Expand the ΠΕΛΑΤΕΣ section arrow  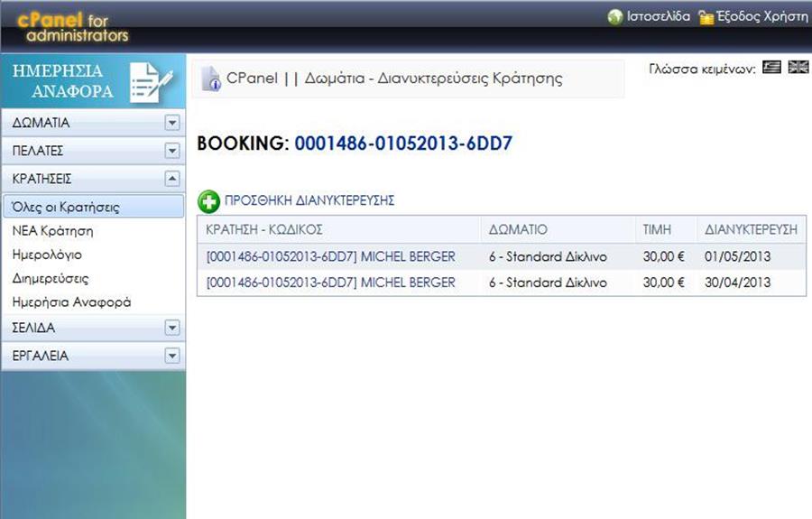coord(172,151)
